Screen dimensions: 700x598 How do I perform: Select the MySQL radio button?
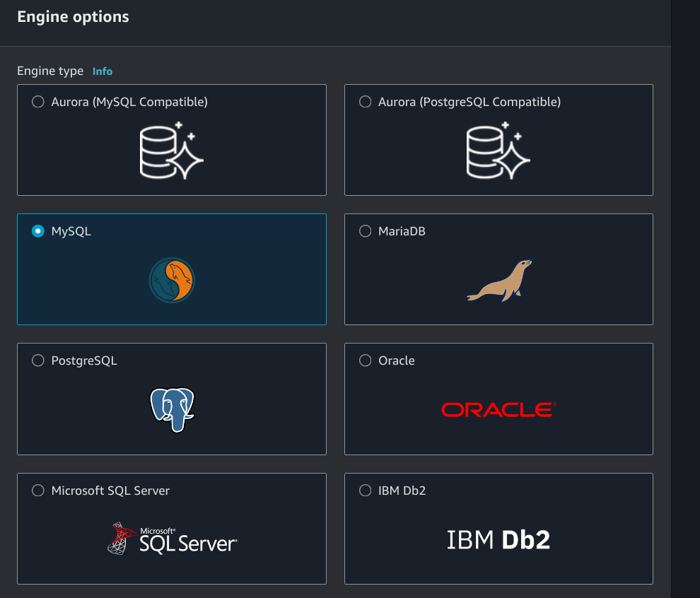[x=38, y=231]
